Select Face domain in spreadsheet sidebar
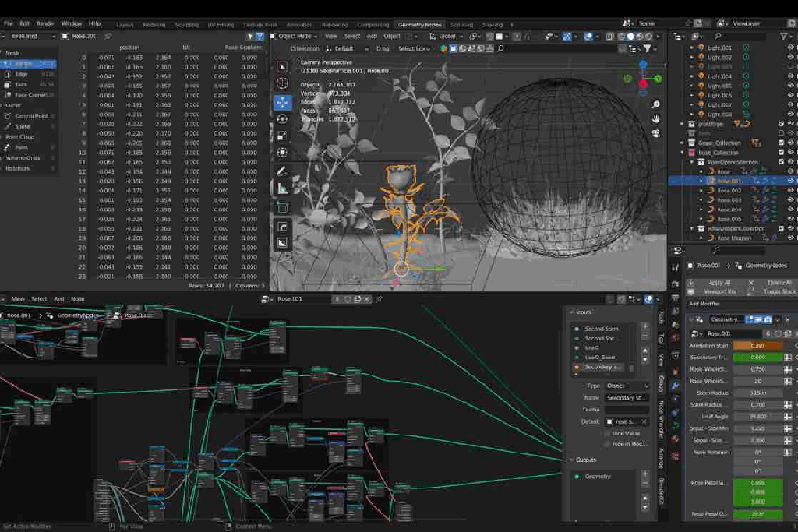 [21, 84]
